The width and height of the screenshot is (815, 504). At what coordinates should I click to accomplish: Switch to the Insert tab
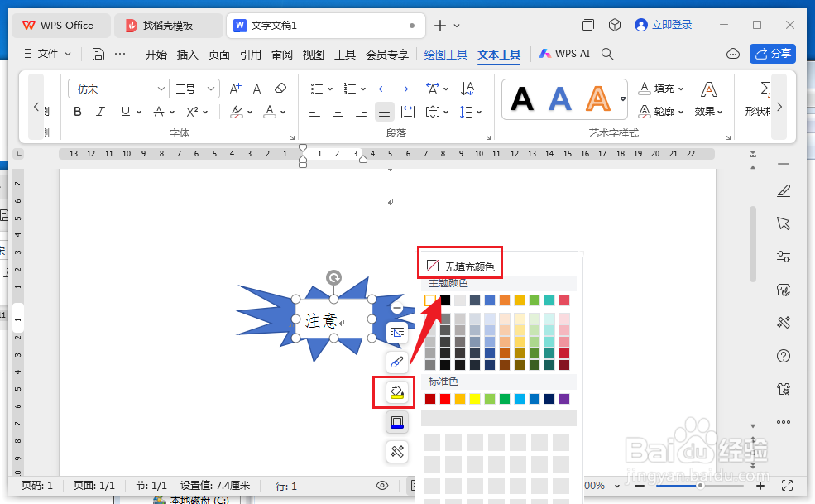point(187,55)
